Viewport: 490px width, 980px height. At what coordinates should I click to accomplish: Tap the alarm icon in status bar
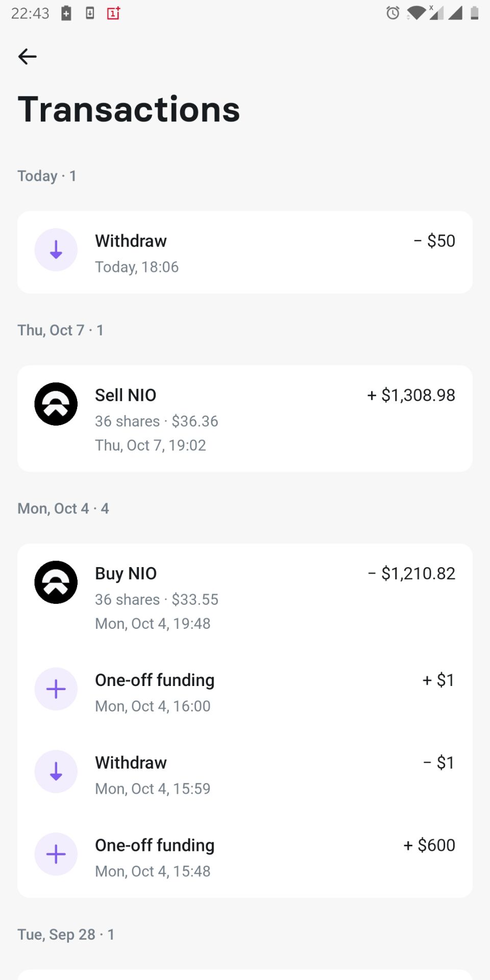393,13
